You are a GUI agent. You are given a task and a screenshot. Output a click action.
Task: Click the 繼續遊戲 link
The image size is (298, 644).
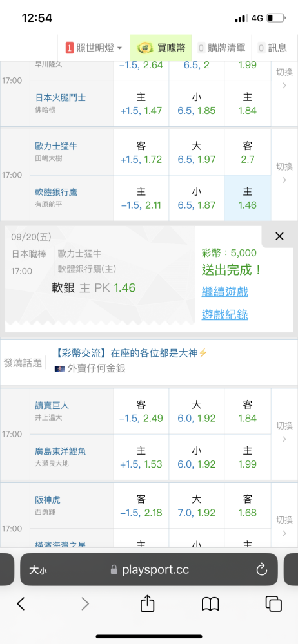(225, 292)
